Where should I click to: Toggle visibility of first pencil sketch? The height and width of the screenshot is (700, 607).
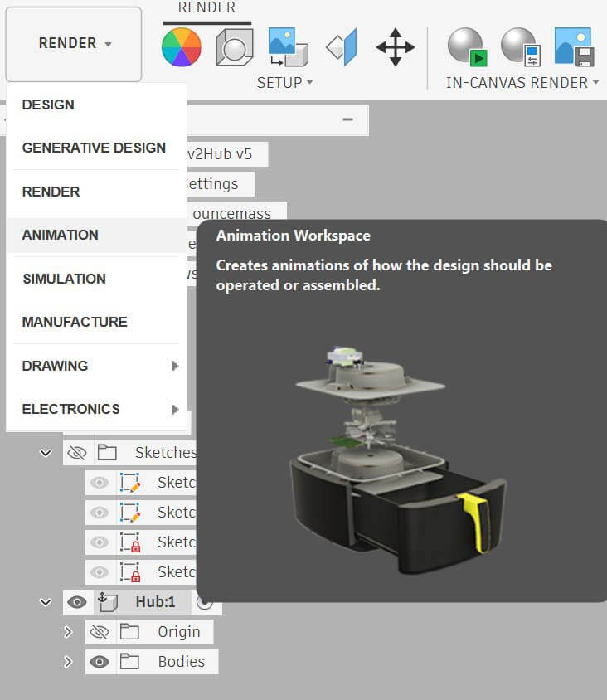(x=99, y=483)
